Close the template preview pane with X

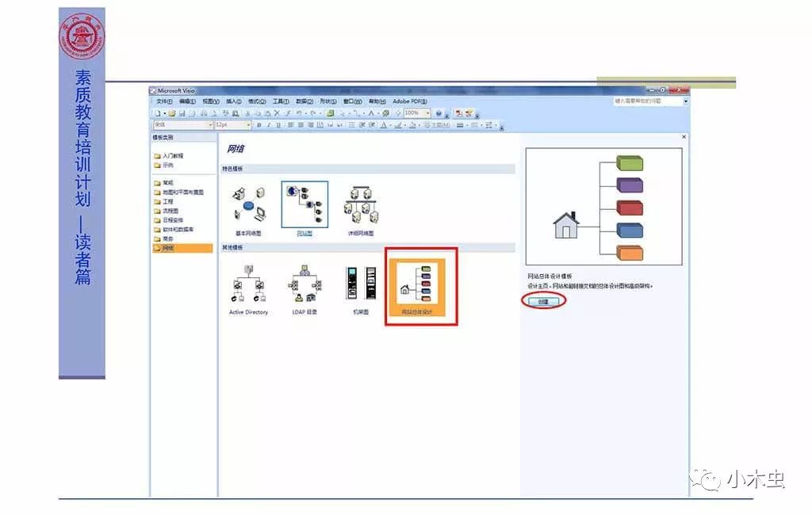[684, 136]
